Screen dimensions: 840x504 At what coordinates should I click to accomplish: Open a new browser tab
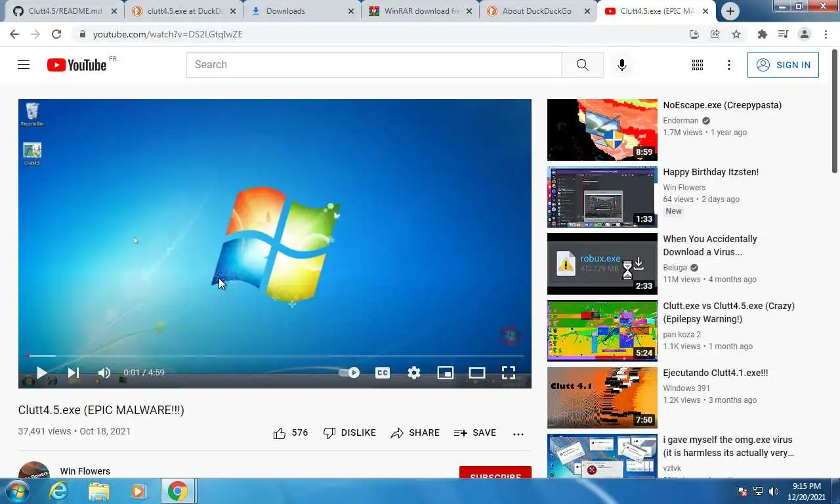point(730,11)
